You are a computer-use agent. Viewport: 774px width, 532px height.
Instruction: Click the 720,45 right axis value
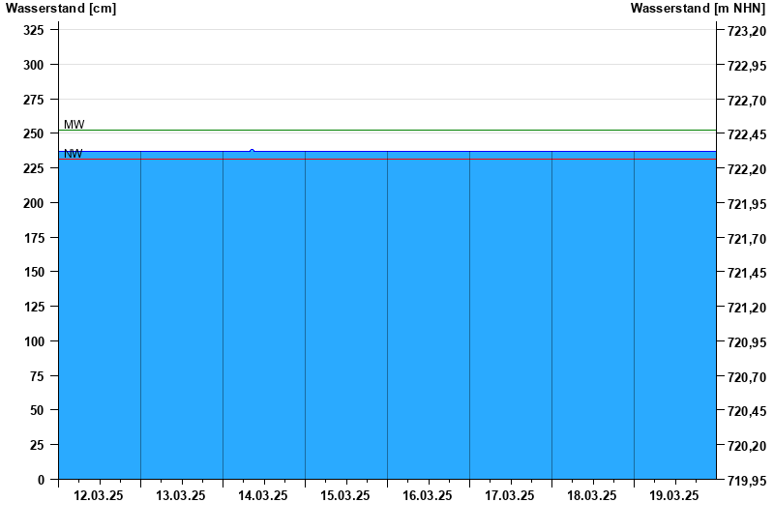[x=747, y=411]
